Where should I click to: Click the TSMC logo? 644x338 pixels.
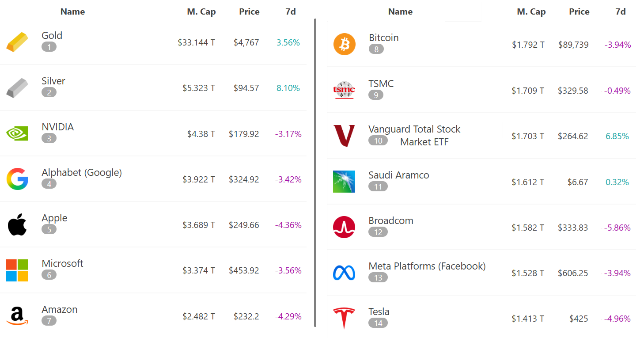click(x=344, y=90)
